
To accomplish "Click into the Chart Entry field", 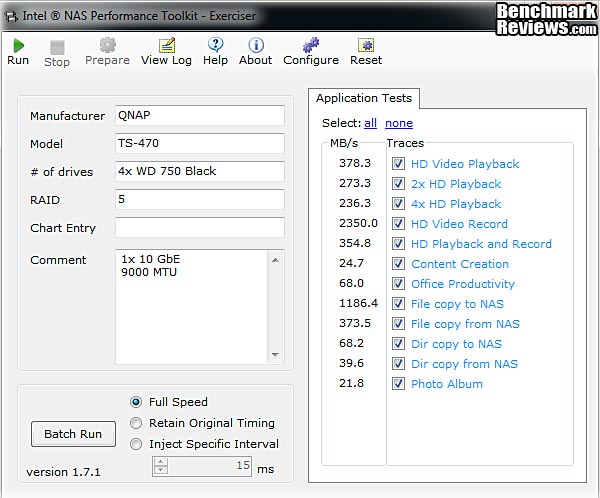I will point(200,228).
